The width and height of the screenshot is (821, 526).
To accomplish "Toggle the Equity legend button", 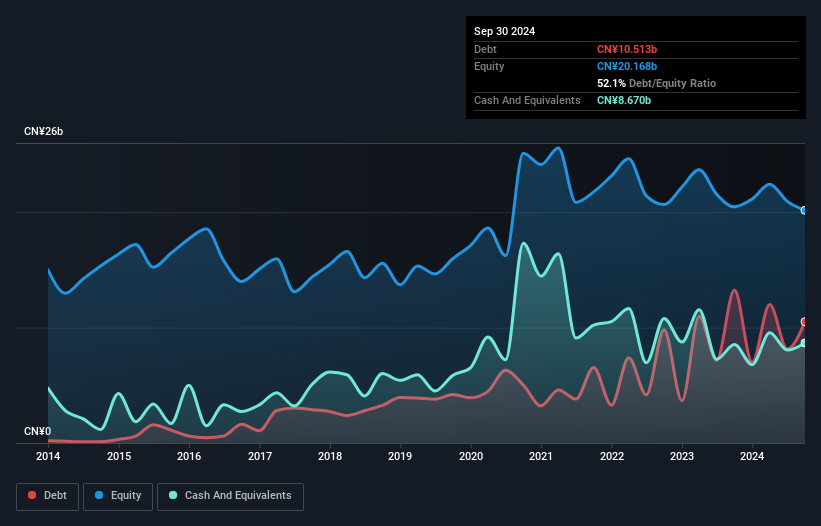I will tap(118, 496).
